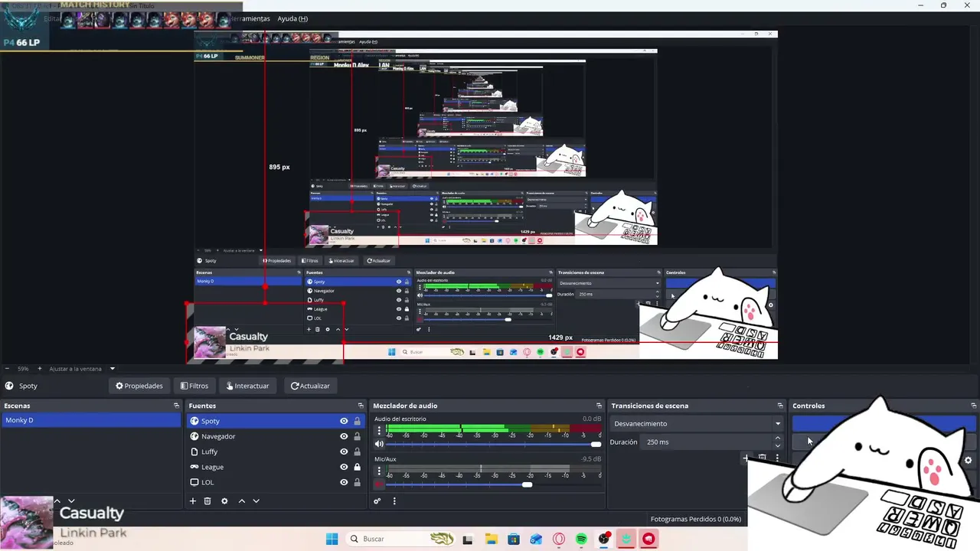Unmute the Mic/Aux channel
The width and height of the screenshot is (980, 551).
pos(379,484)
